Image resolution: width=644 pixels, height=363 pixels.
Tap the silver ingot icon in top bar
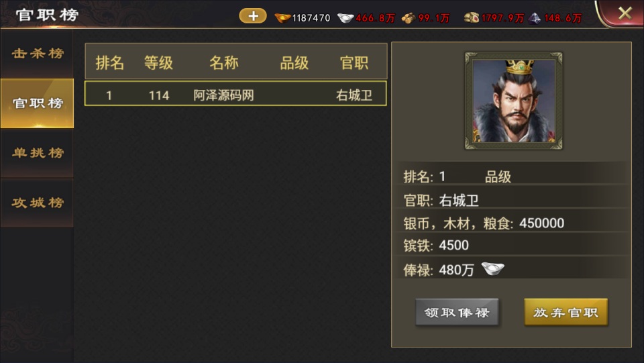point(345,17)
